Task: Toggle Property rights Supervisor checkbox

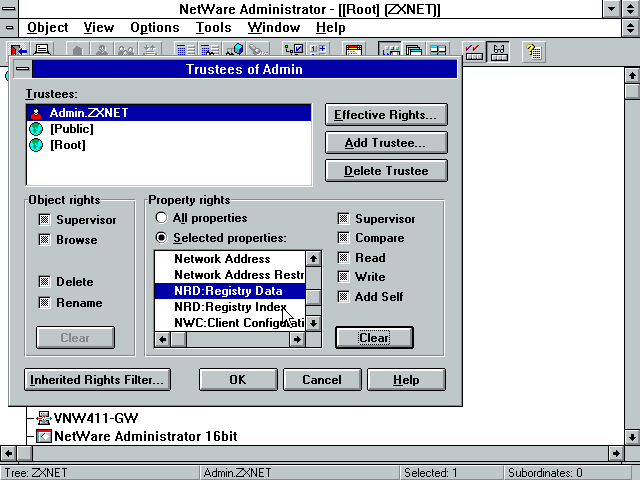Action: (x=344, y=219)
